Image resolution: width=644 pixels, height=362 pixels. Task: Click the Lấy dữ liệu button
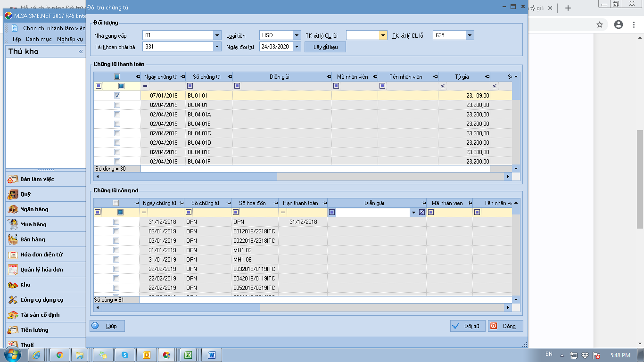(x=325, y=47)
